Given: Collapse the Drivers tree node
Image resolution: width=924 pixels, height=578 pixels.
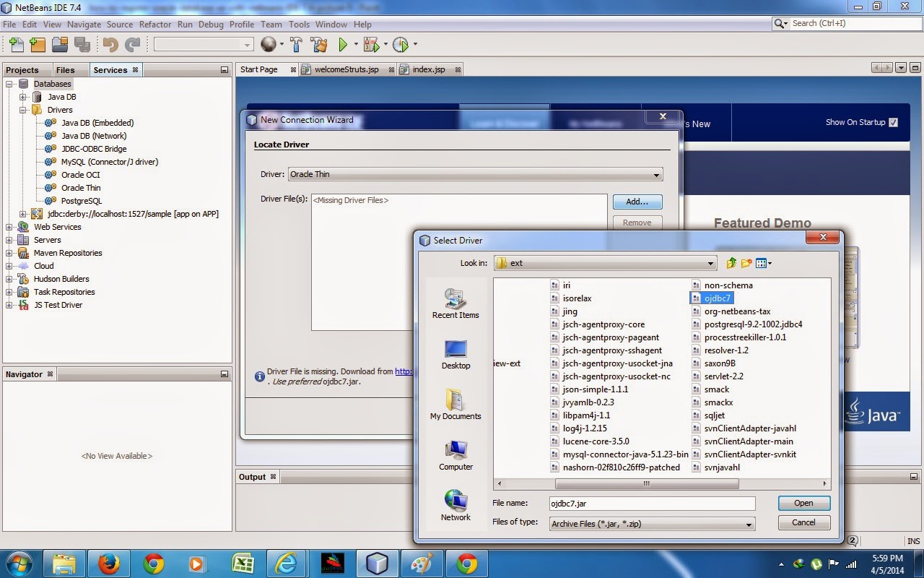Looking at the screenshot, I should click(x=23, y=110).
